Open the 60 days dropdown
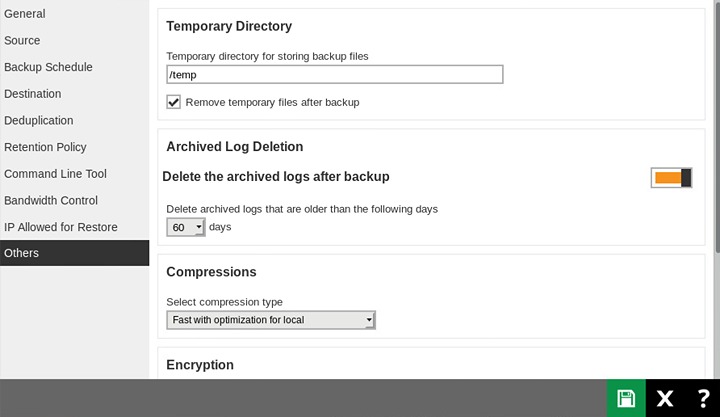Image resolution: width=720 pixels, height=417 pixels. [186, 227]
